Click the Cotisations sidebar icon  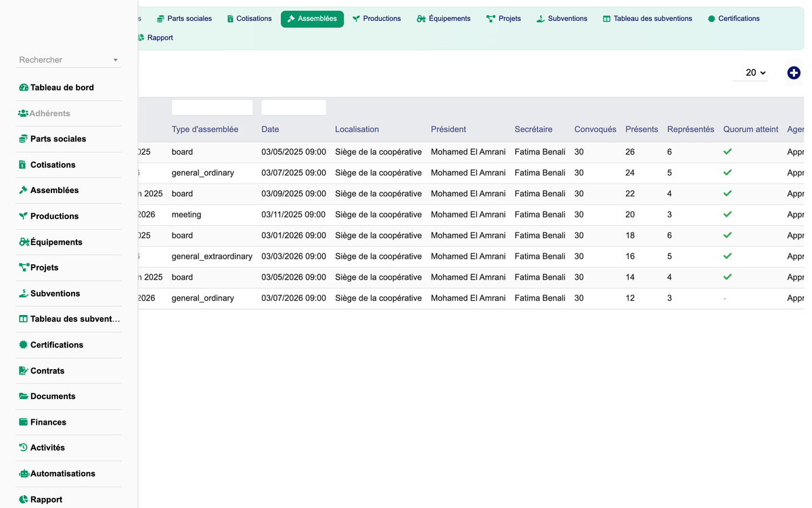pos(24,165)
